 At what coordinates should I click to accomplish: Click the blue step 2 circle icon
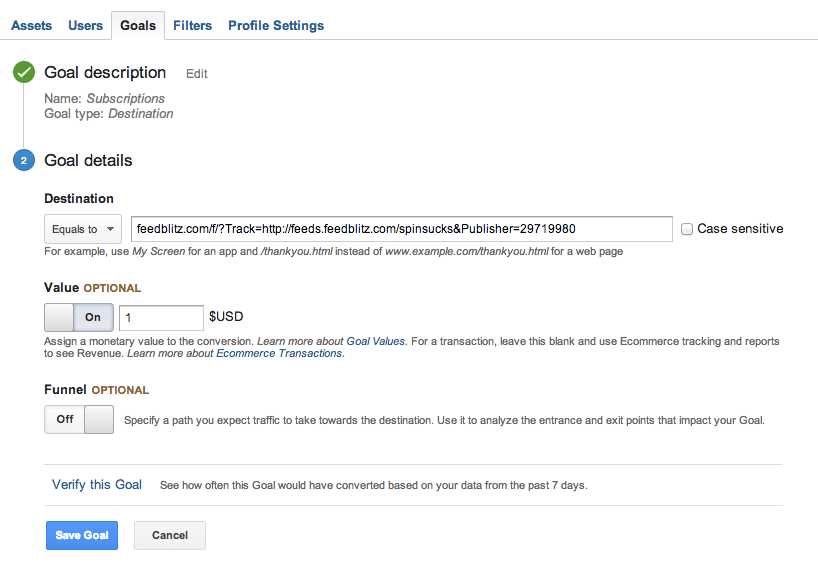pos(24,161)
